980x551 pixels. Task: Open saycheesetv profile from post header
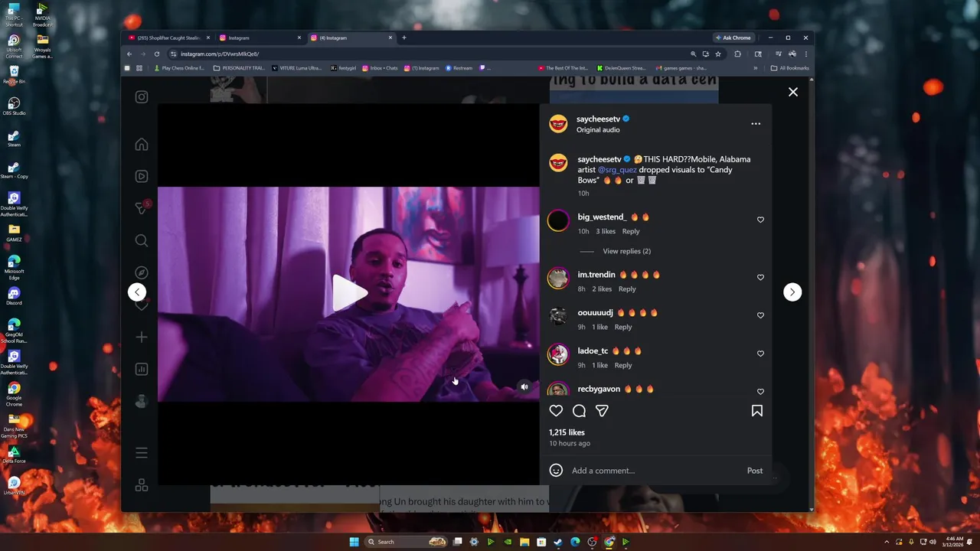click(x=598, y=119)
